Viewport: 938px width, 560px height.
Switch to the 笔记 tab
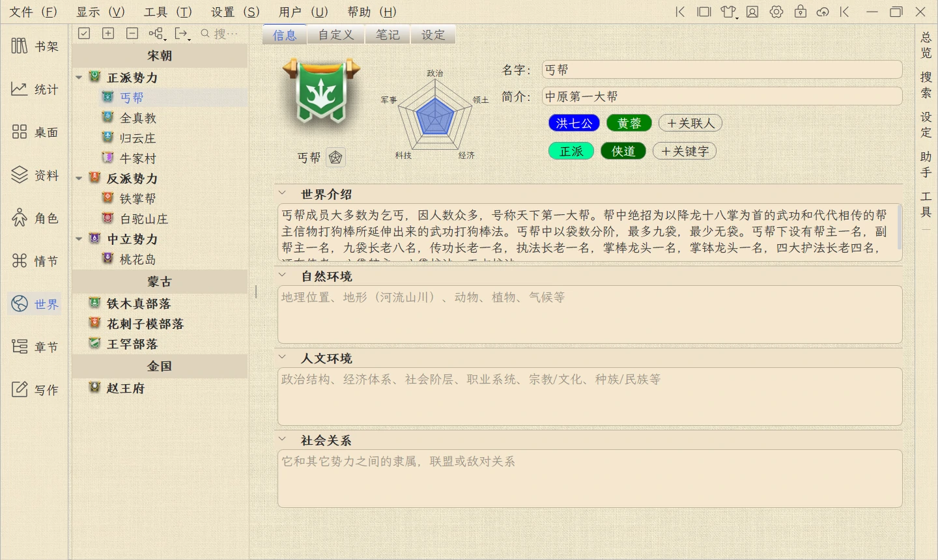[x=388, y=35]
